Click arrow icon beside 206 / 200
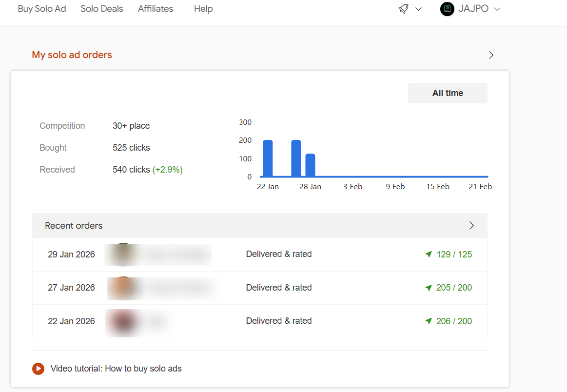This screenshot has height=392, width=567. coord(429,321)
